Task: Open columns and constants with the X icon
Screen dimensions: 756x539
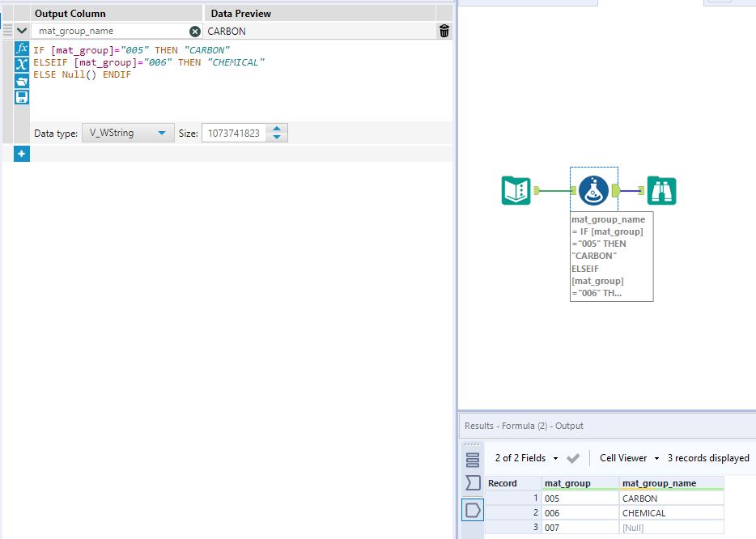Action: 21,65
